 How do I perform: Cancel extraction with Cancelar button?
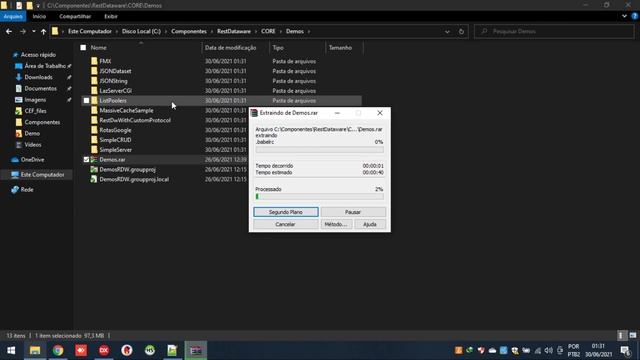click(x=286, y=224)
